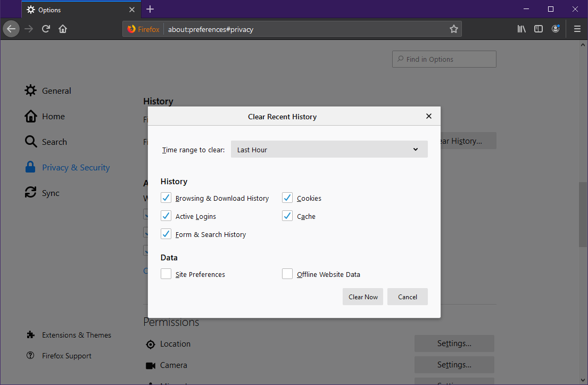Image resolution: width=588 pixels, height=385 pixels.
Task: Open Camera permission Settings button
Action: [454, 364]
